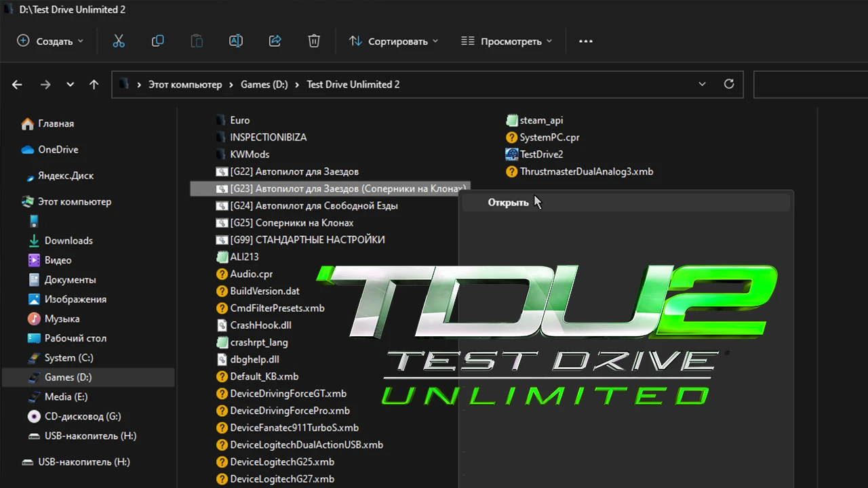
Task: Click the Delete trash icon
Action: tap(313, 41)
